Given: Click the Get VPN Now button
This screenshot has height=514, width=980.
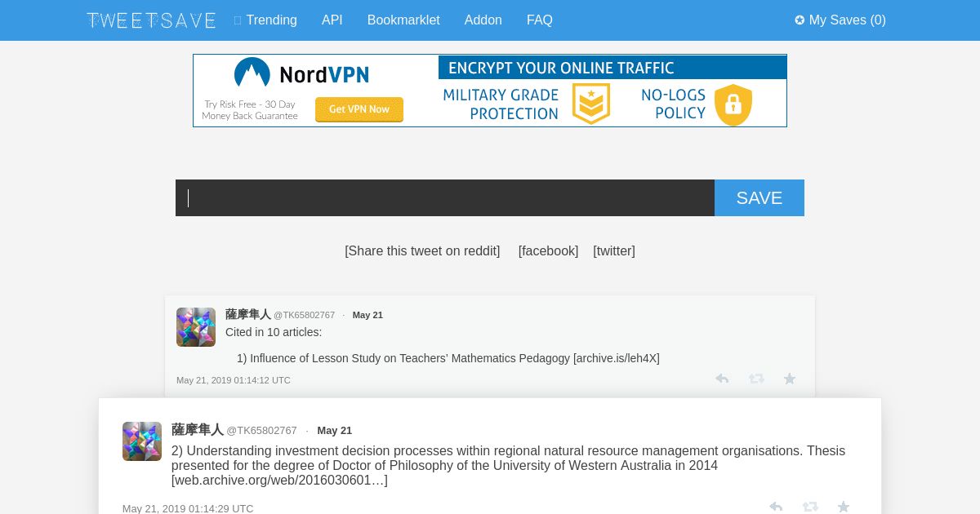Looking at the screenshot, I should (x=359, y=109).
